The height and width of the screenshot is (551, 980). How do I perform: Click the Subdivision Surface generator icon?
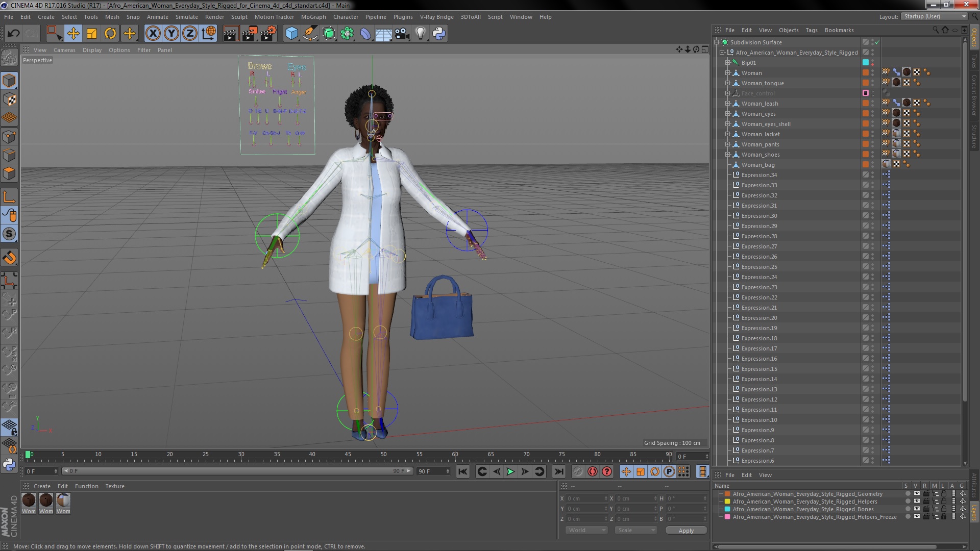[329, 34]
